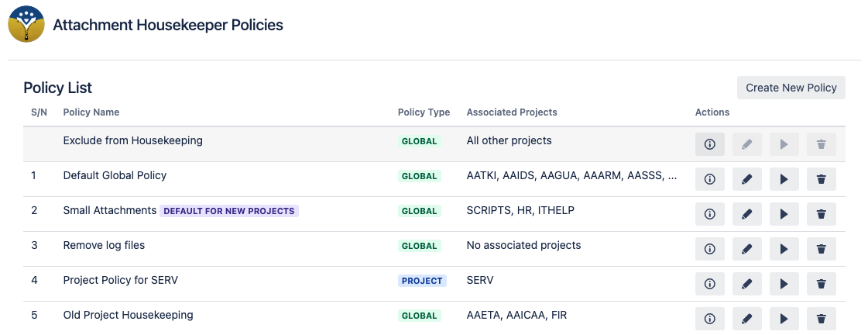Screen dimensions: 868x335
Task: Show info for Remove log files policy
Action: pyautogui.click(x=709, y=249)
